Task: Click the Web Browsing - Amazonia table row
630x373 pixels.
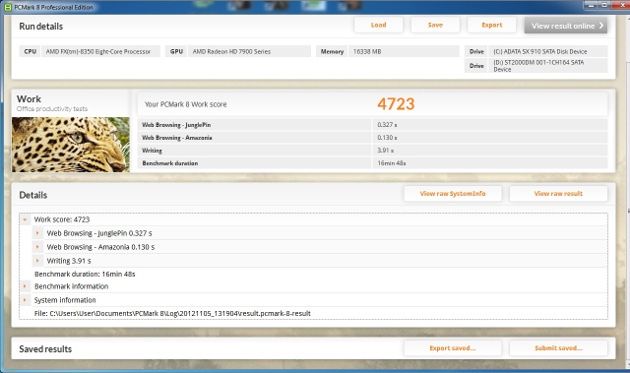Action: pyautogui.click(x=373, y=138)
